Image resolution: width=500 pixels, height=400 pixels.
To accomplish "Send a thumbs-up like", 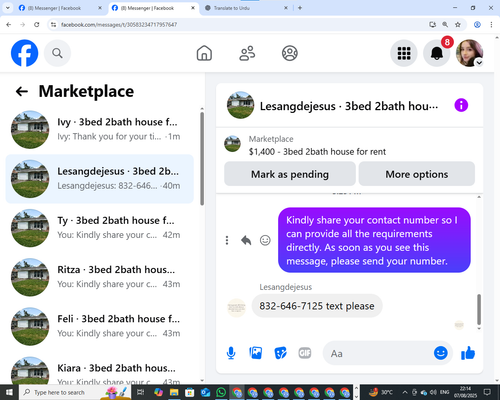I will point(468,353).
